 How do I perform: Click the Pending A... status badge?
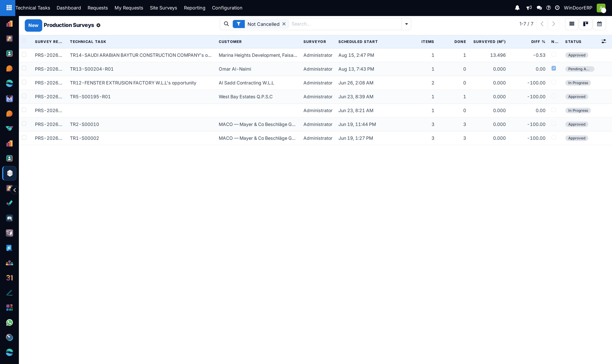580,69
